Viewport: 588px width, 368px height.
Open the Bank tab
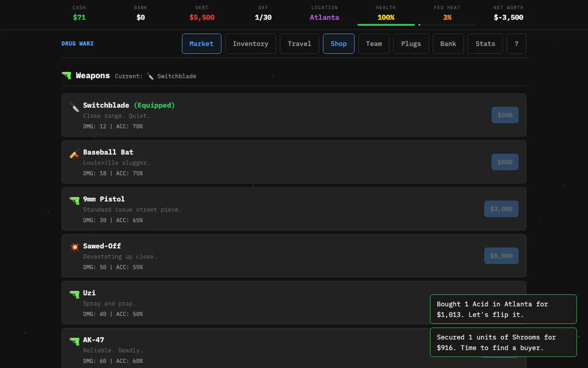click(448, 44)
